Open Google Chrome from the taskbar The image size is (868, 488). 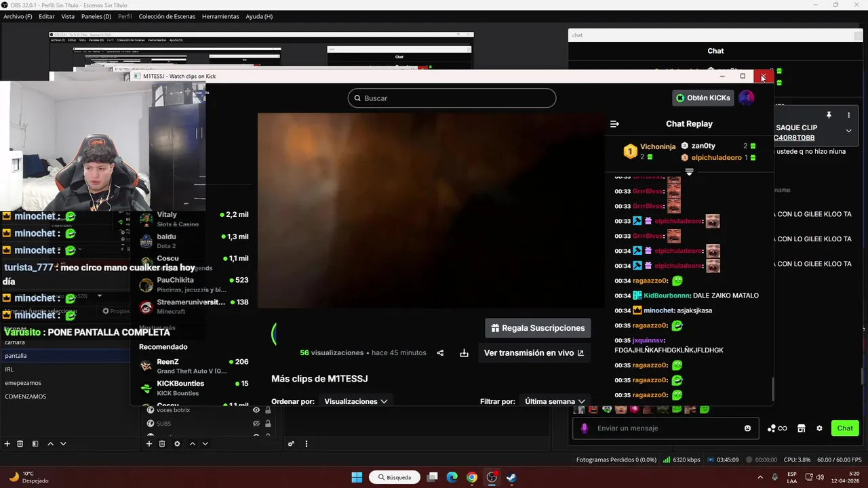pos(472,477)
